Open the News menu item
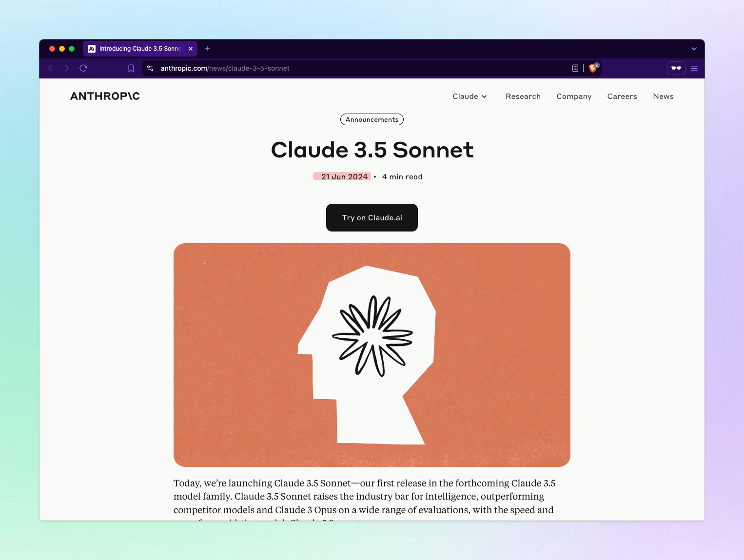This screenshot has height=560, width=744. 663,97
